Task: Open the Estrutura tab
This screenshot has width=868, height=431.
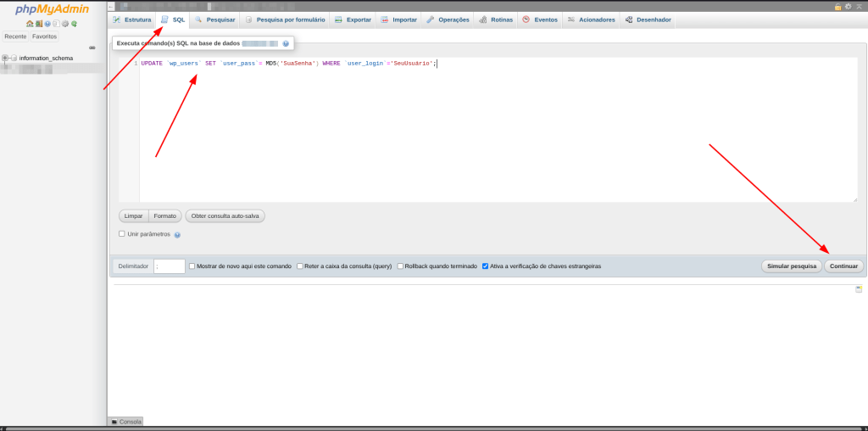Action: (131, 20)
